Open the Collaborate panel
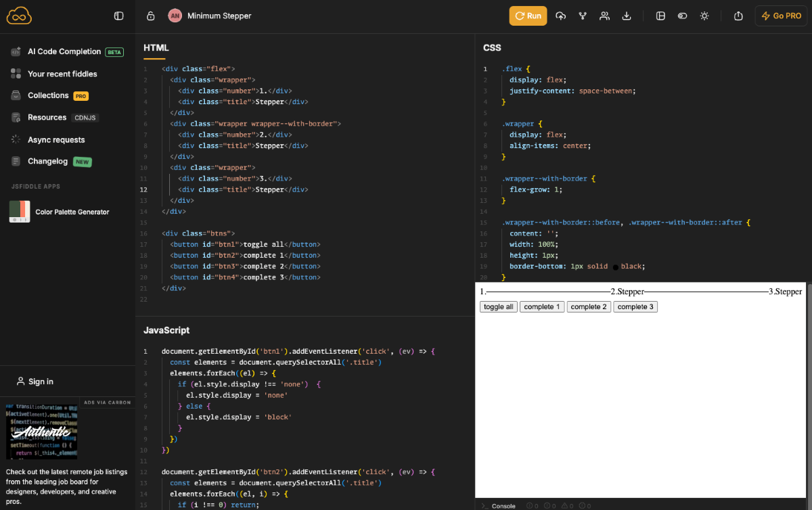 point(604,16)
